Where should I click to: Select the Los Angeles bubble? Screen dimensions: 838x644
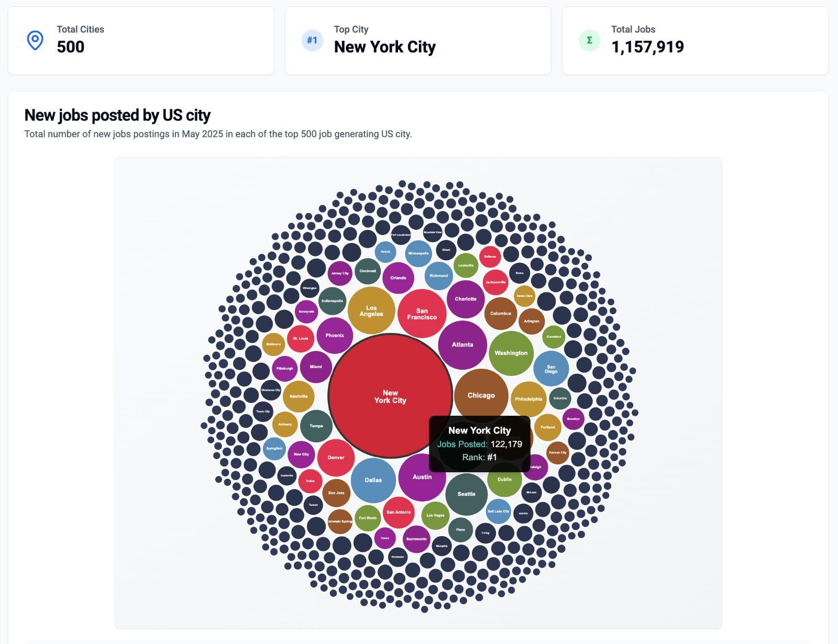[371, 310]
